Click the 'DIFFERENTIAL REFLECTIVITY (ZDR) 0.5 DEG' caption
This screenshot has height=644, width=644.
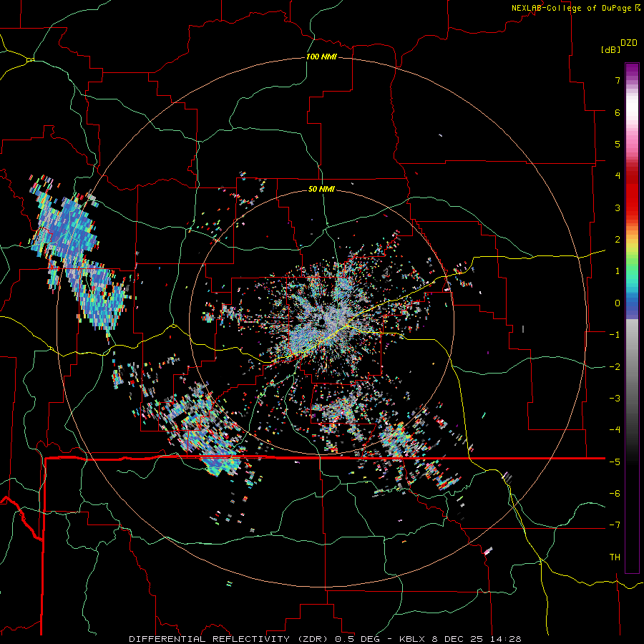pos(257,639)
